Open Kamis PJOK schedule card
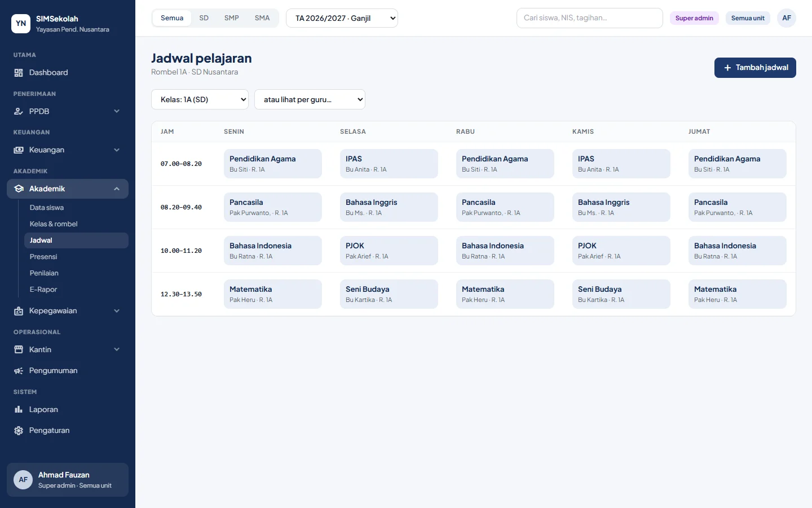The image size is (812, 508). tap(621, 251)
